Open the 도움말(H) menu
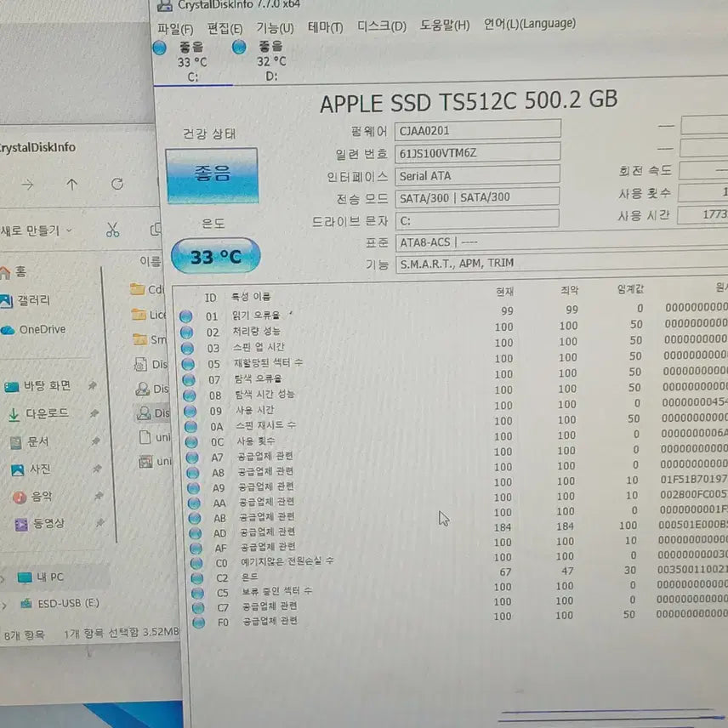 tap(445, 25)
